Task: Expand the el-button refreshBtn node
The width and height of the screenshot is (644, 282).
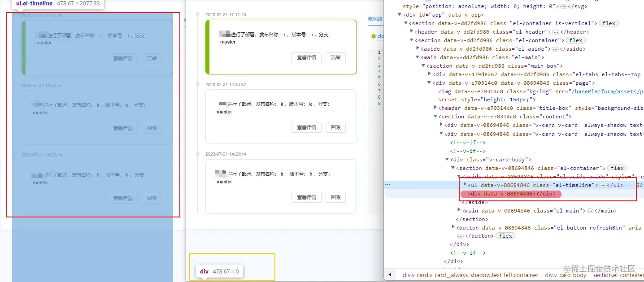Action: (453, 227)
